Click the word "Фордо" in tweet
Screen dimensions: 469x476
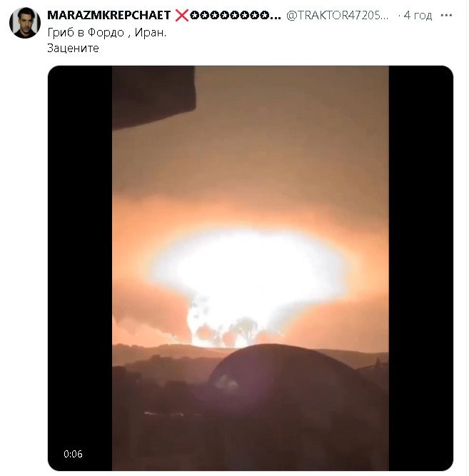pos(107,32)
